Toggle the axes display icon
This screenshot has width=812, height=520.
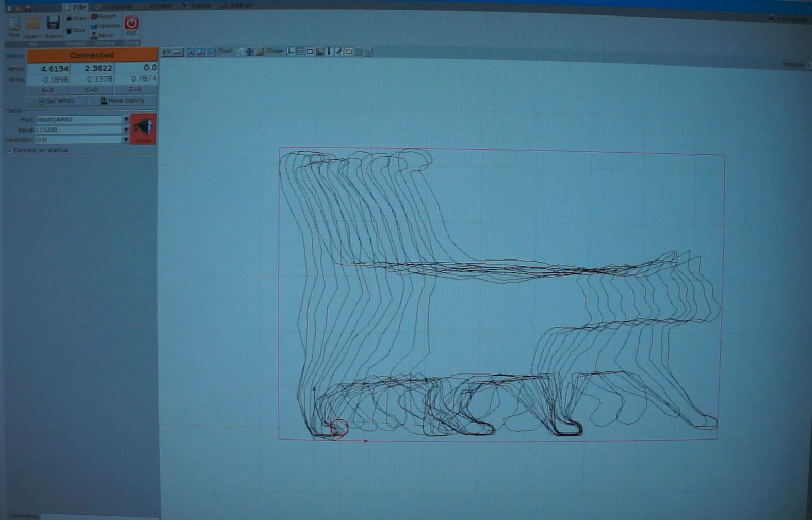(x=290, y=52)
